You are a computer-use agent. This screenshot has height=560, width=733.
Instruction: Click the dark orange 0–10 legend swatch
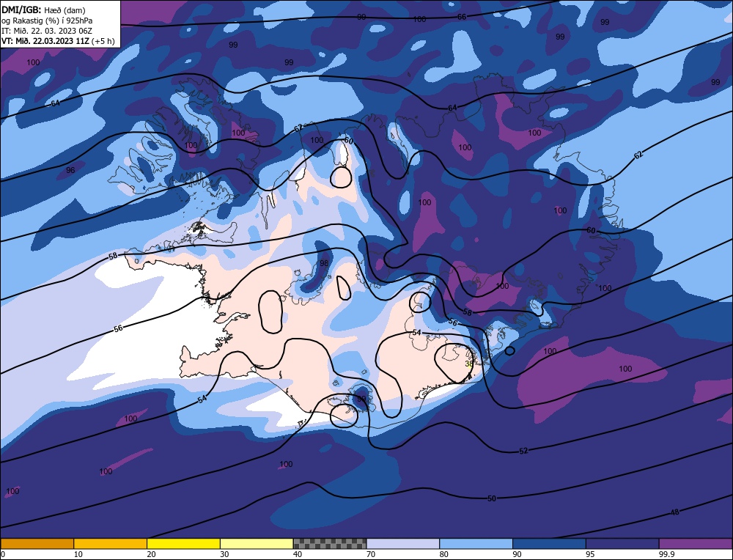[37, 543]
